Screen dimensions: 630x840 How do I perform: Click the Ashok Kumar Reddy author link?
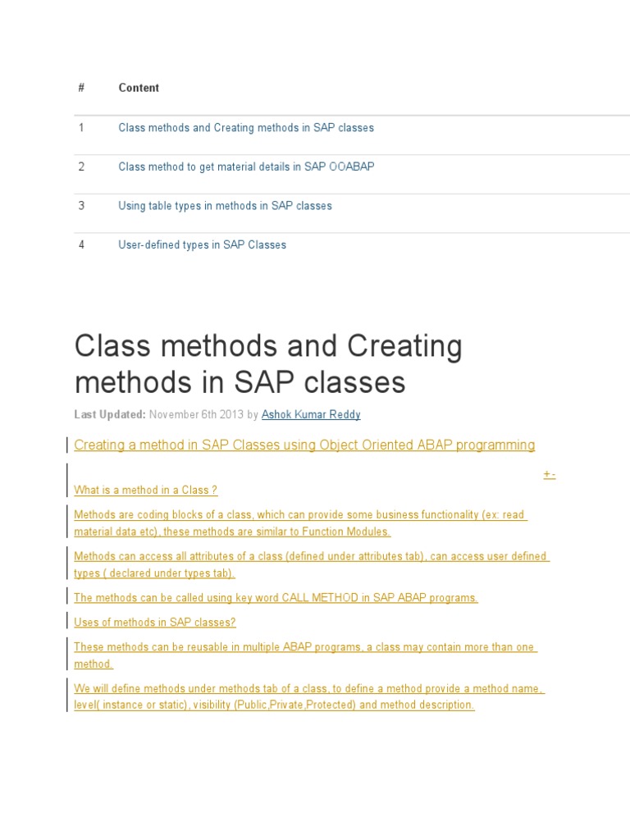(x=311, y=415)
